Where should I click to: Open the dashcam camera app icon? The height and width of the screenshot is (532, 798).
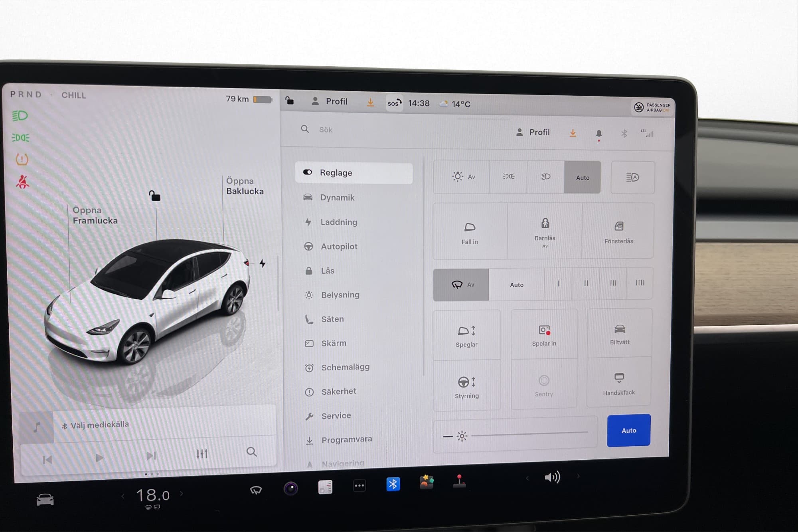point(291,488)
